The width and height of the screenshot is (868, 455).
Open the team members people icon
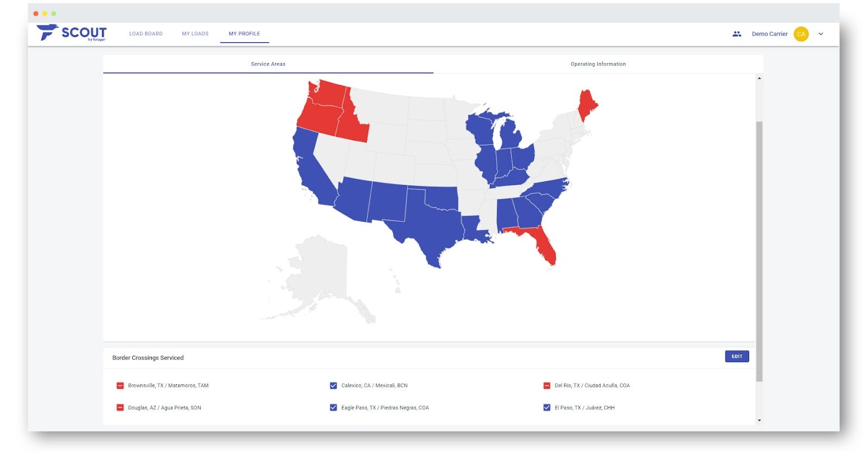[736, 34]
